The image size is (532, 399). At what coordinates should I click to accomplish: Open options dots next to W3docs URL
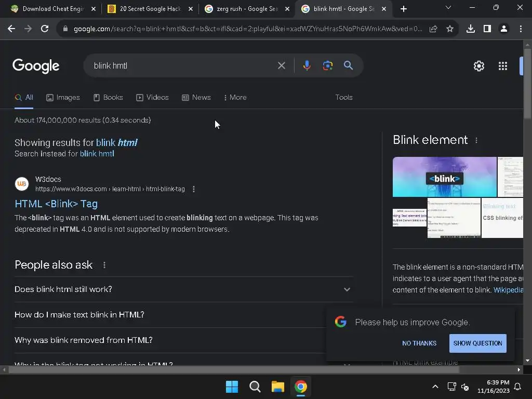193,189
